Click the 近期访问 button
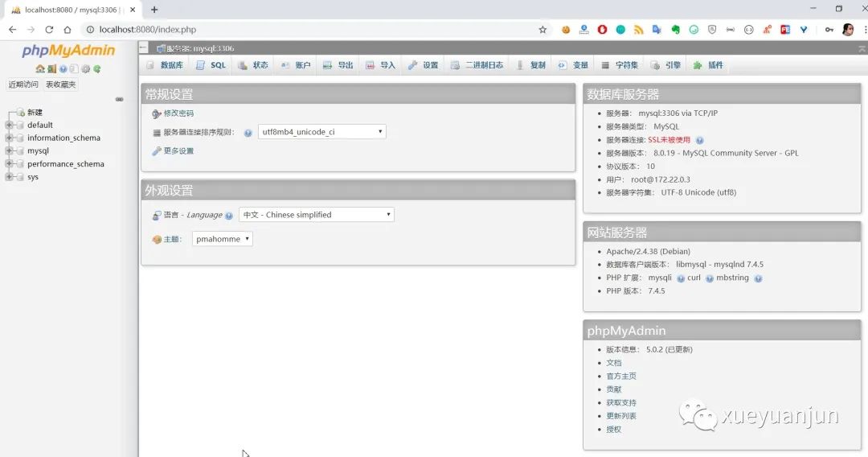 [x=23, y=84]
